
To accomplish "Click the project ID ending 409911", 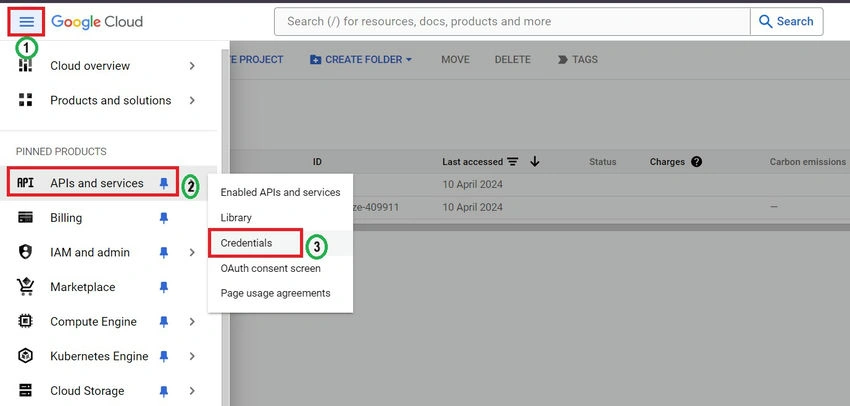I will [x=376, y=207].
